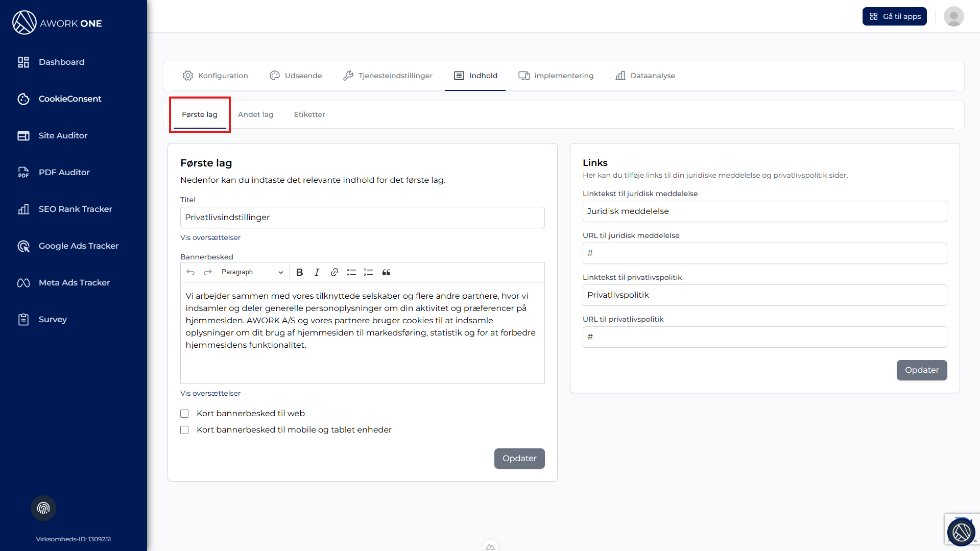The width and height of the screenshot is (980, 551).
Task: Go to Site Auditor in sidebar
Action: (x=63, y=135)
